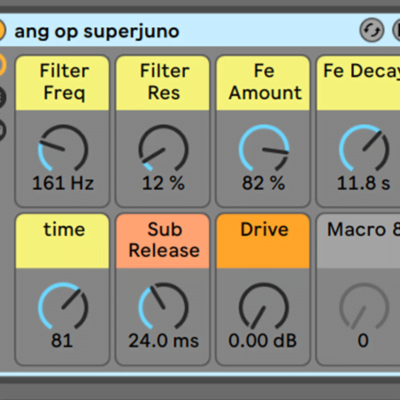
Task: Click the Fe Decay knob
Action: pos(364,149)
